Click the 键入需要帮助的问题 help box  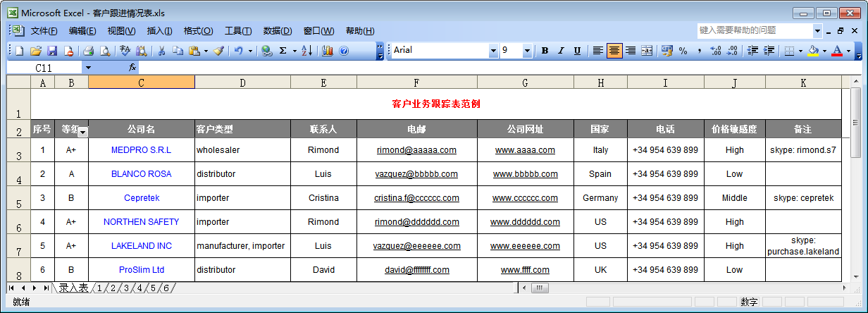755,30
